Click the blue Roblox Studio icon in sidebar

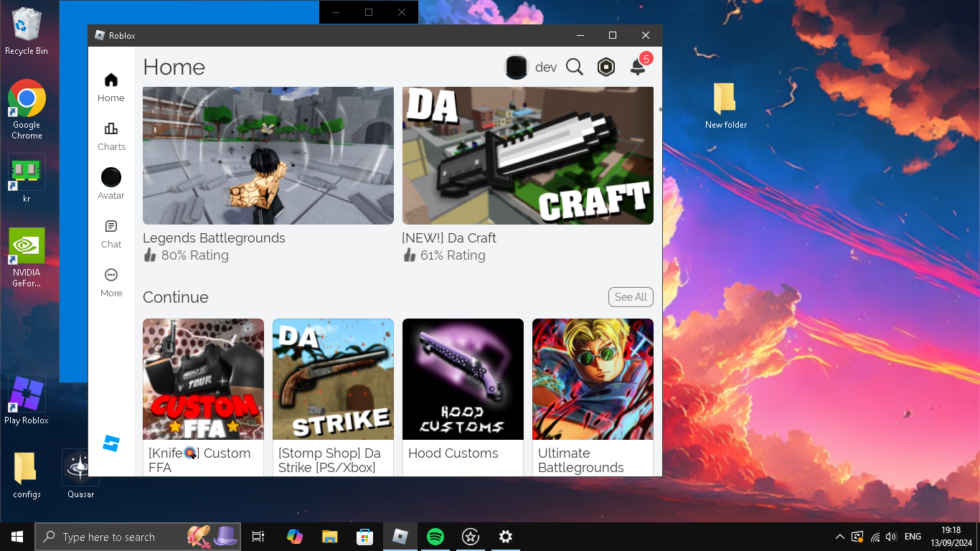[x=111, y=443]
